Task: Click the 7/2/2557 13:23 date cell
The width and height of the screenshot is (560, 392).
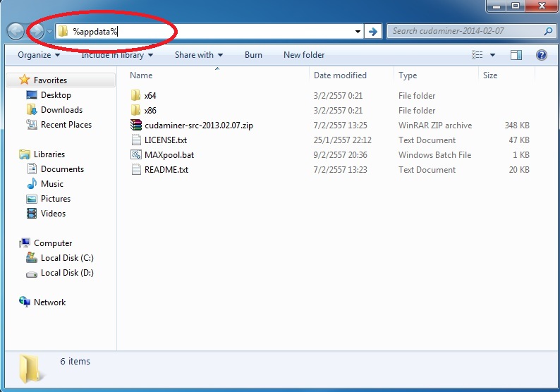Action: (340, 170)
